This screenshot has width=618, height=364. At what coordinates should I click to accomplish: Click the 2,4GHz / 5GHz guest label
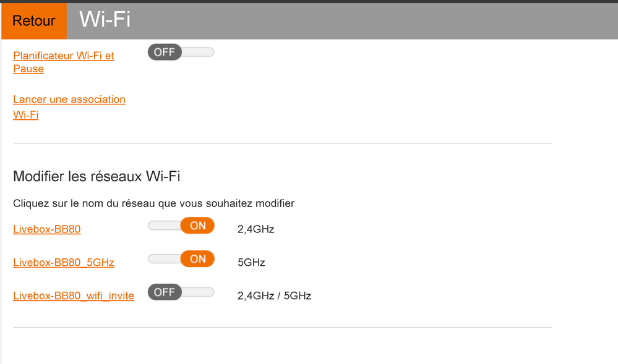pos(275,295)
